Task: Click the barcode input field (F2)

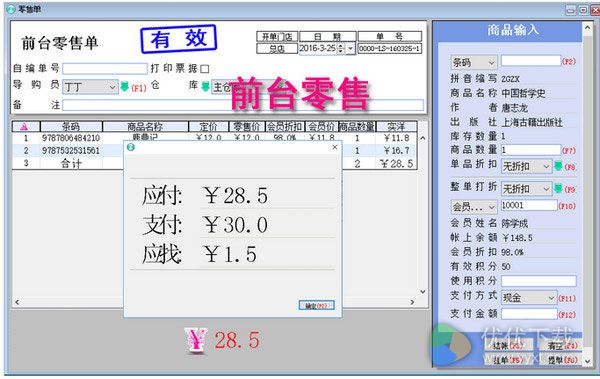Action: click(x=531, y=60)
